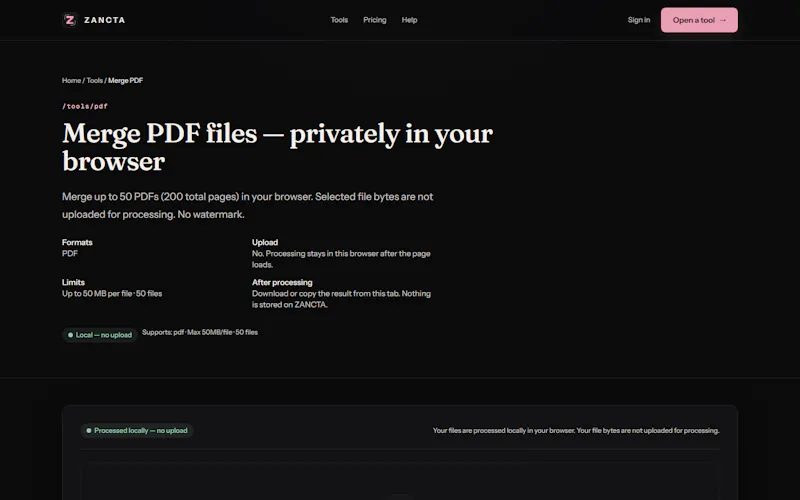Open the Help menu item
Viewport: 800px width, 500px height.
point(409,20)
